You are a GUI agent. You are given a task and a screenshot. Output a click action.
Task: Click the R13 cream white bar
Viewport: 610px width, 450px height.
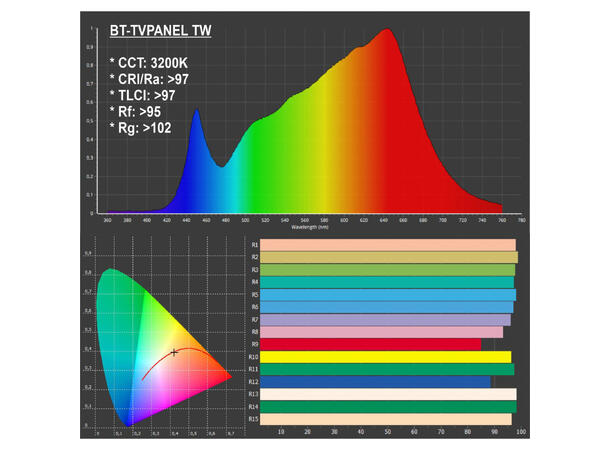tap(388, 394)
